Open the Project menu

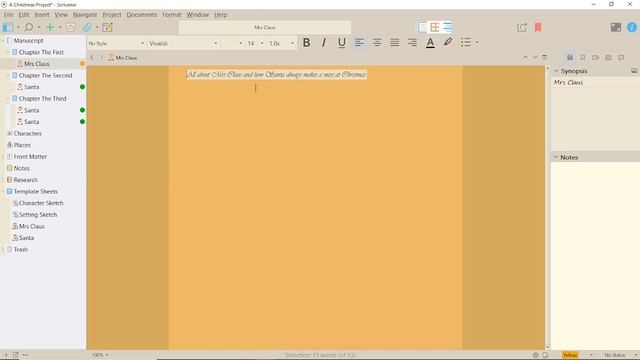click(112, 15)
